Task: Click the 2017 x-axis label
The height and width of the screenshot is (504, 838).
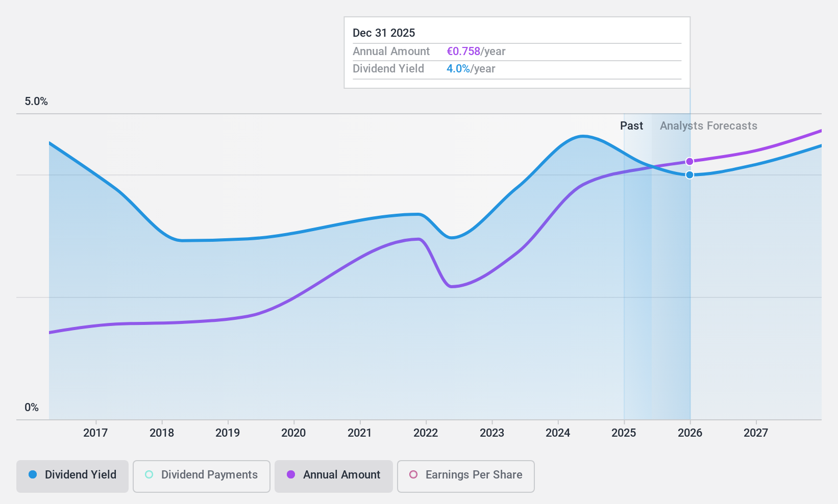Action: (95, 433)
